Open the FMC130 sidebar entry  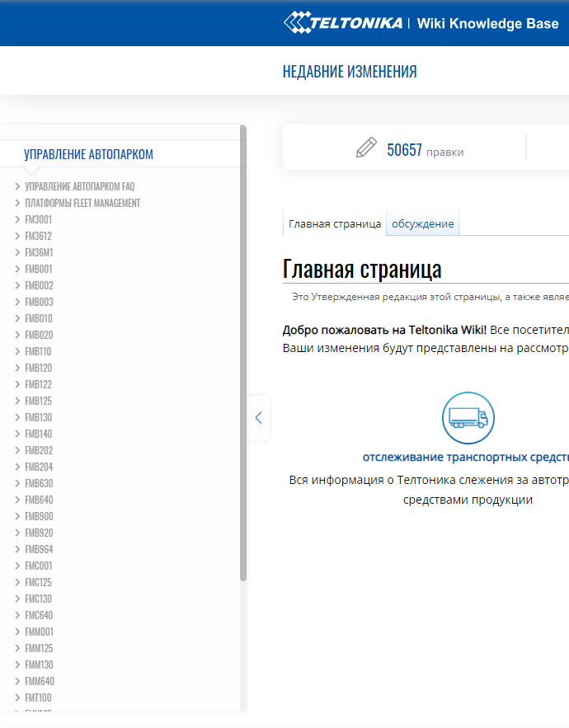(x=39, y=599)
